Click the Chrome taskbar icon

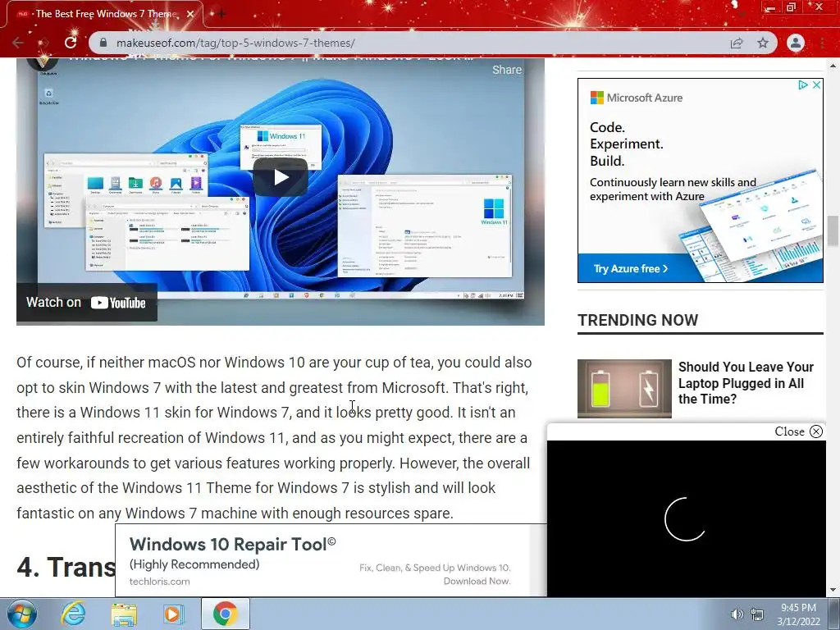pos(226,614)
